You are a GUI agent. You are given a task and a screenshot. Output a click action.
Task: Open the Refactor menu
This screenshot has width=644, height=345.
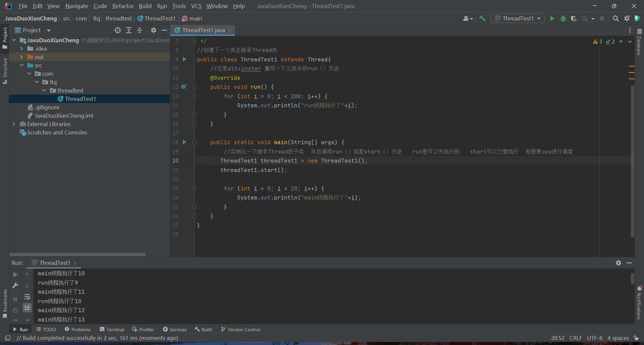(x=123, y=6)
